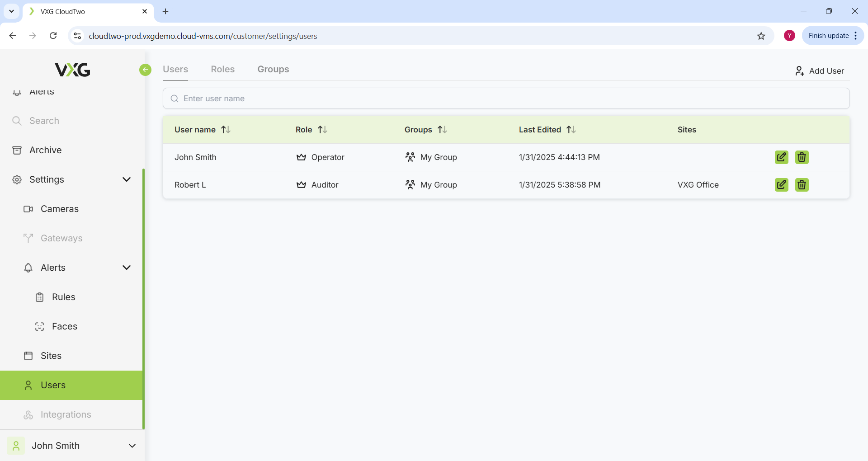Click edit icon for Robert L
868x461 pixels.
(781, 185)
